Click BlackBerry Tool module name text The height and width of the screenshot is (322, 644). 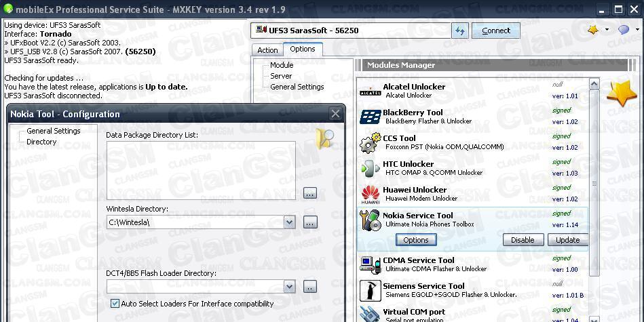(413, 113)
